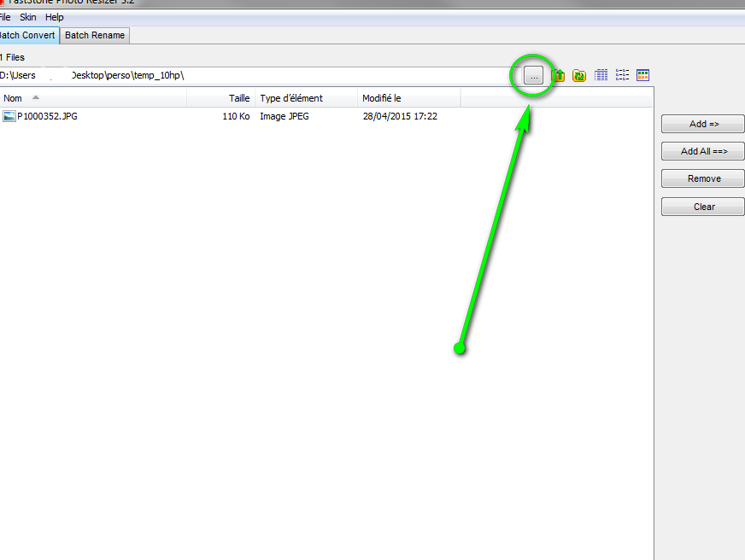Click the Remove button
The height and width of the screenshot is (560, 745).
click(703, 178)
